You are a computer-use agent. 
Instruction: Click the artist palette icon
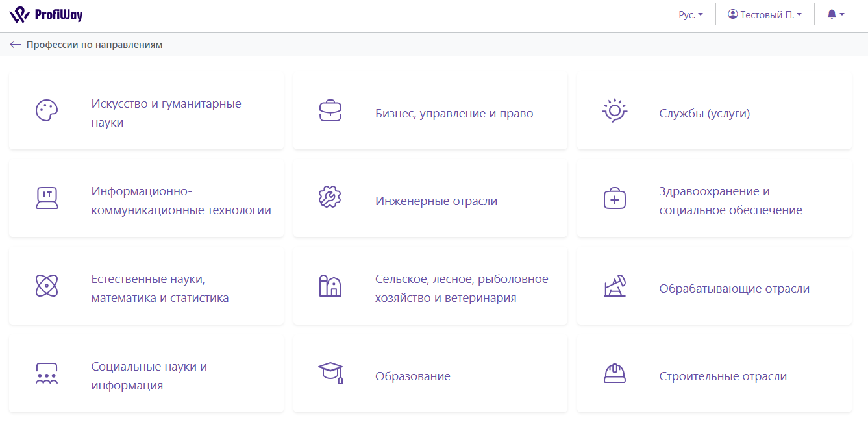click(x=47, y=111)
